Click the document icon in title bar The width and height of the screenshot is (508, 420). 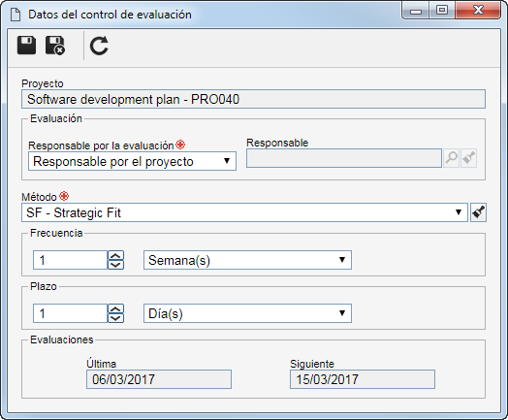pyautogui.click(x=16, y=15)
